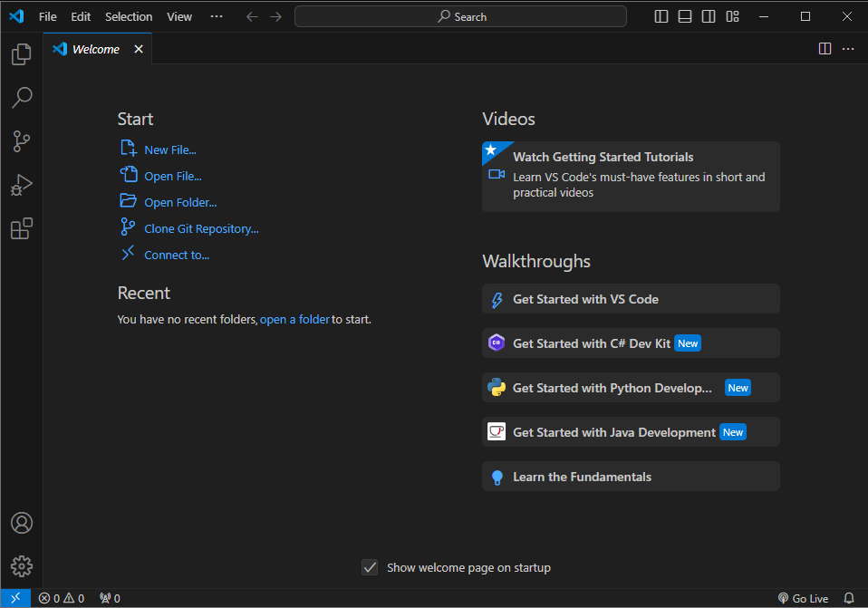
Task: Open the Extensions view
Action: click(21, 228)
